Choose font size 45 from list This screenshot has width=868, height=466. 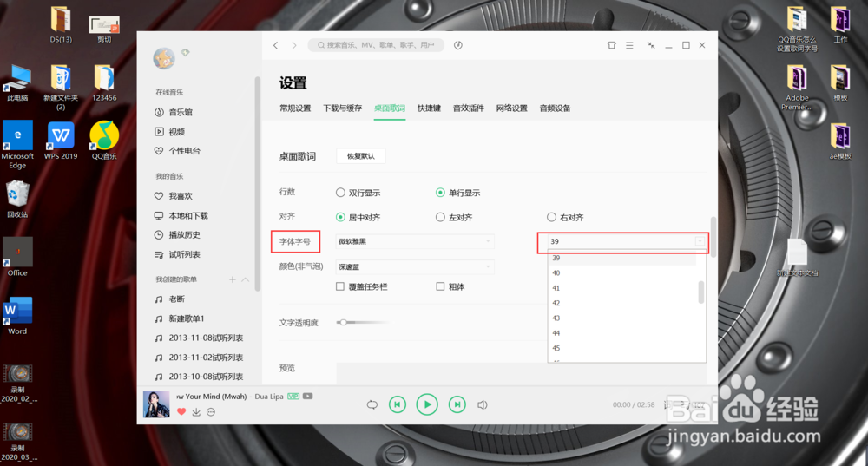click(x=622, y=348)
